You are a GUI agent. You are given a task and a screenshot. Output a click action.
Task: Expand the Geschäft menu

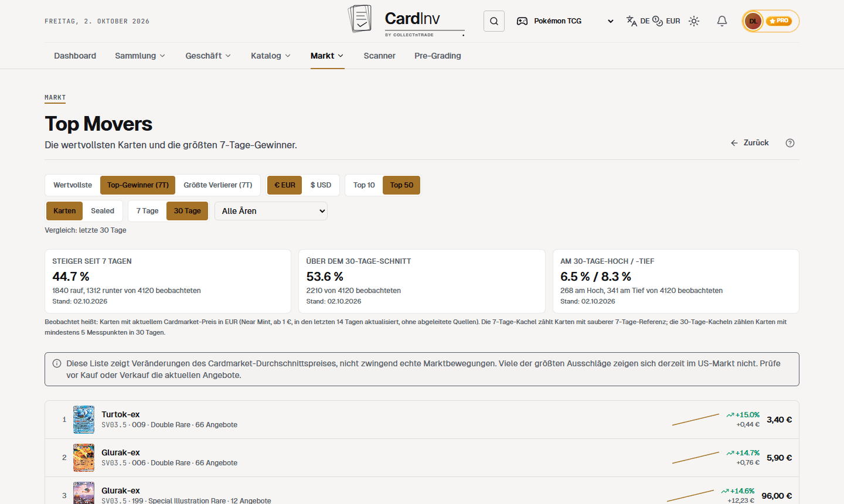(208, 56)
